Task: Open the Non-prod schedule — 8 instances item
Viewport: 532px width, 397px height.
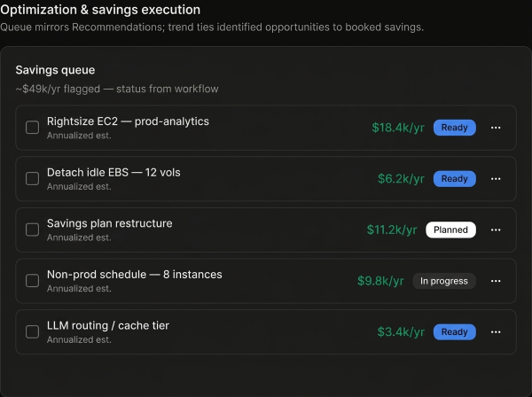Action: point(134,275)
